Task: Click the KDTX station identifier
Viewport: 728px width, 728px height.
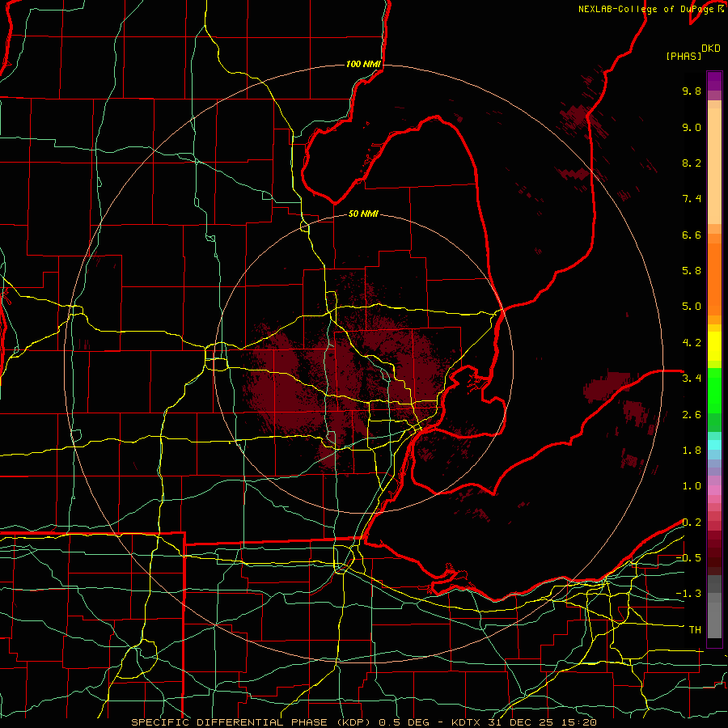Action: pyautogui.click(x=467, y=722)
